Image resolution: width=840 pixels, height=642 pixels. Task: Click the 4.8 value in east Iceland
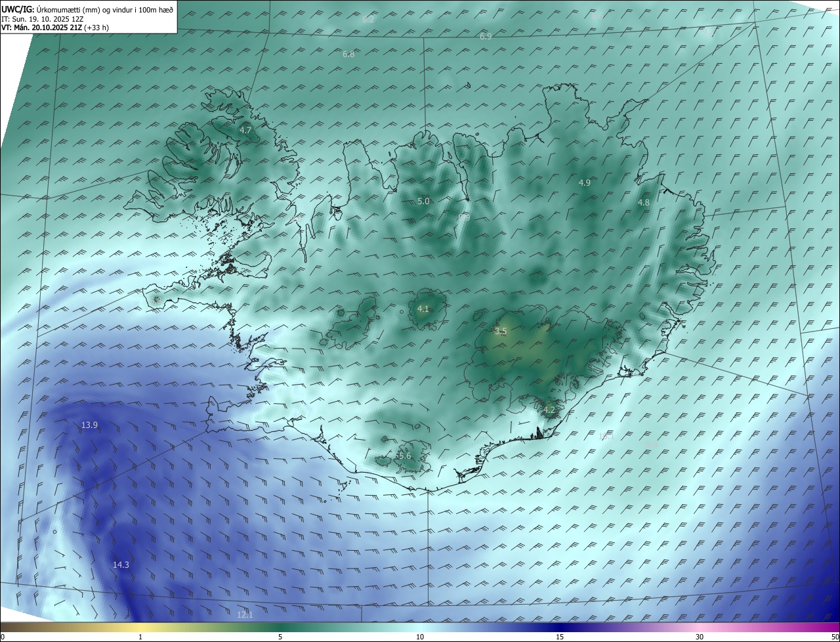643,203
